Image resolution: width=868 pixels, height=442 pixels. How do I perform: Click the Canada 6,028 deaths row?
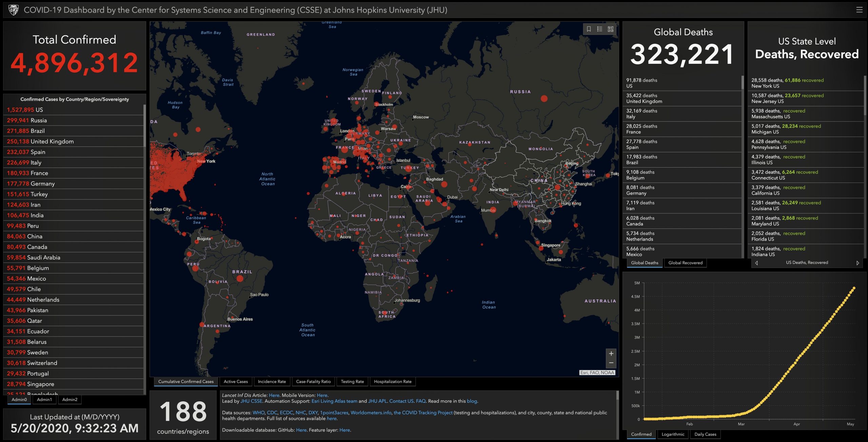click(682, 221)
